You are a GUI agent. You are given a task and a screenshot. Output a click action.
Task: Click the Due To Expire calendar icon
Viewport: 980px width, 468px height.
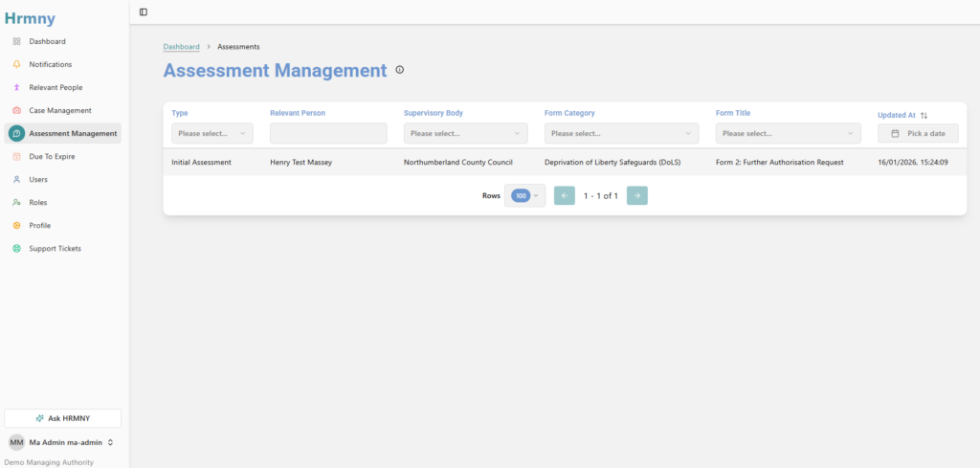click(x=16, y=156)
